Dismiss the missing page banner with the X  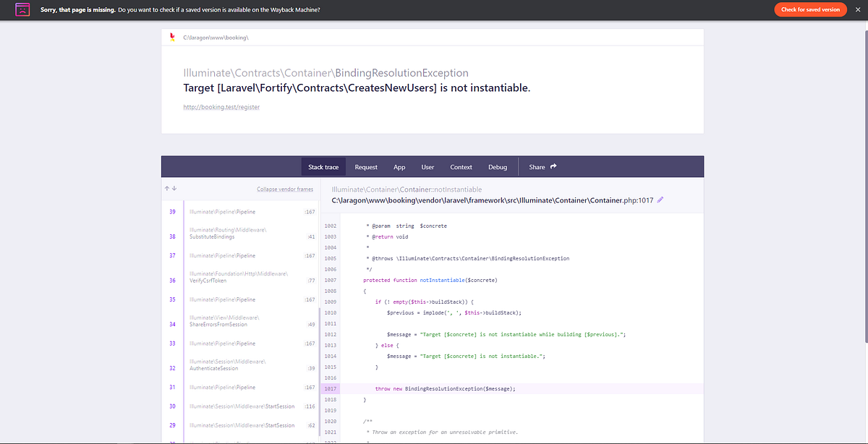pyautogui.click(x=857, y=10)
